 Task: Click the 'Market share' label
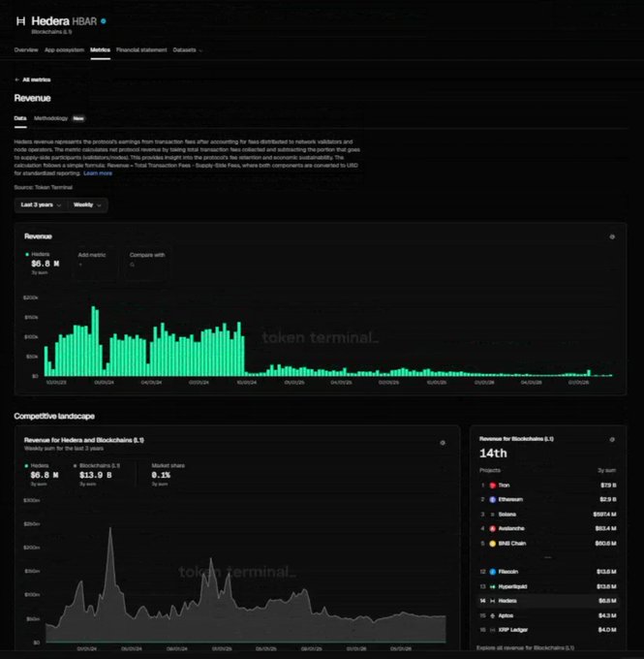coord(169,466)
